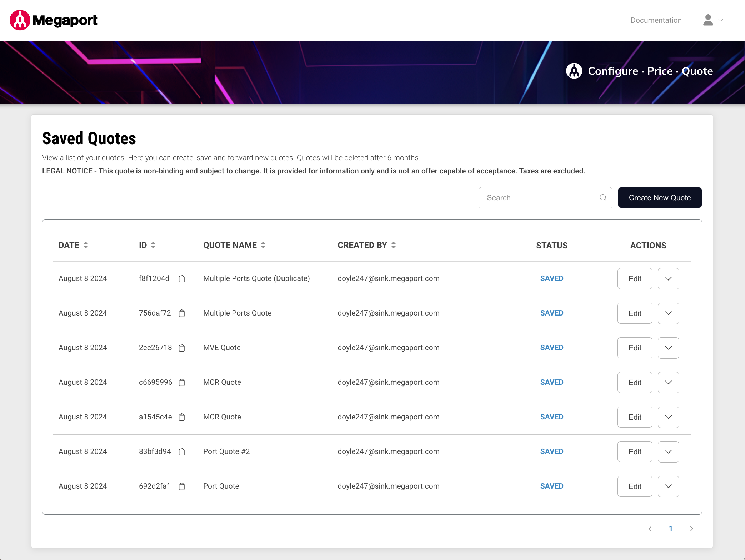This screenshot has height=560, width=745.
Task: Copy ID f8f1204d using clipboard icon
Action: click(182, 279)
